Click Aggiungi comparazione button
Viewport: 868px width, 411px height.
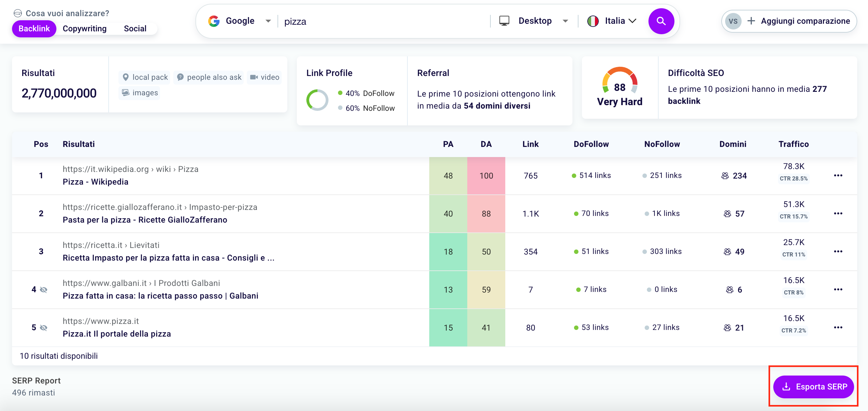(x=789, y=21)
